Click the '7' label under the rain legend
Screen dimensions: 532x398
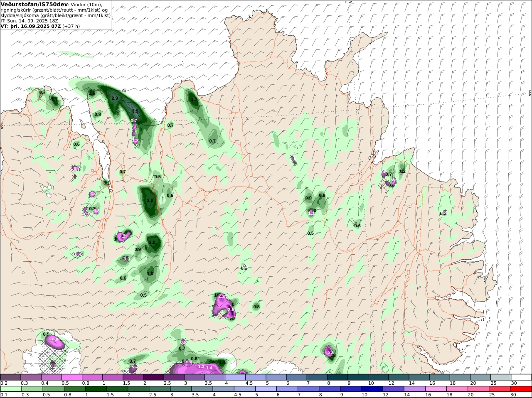coord(299,395)
